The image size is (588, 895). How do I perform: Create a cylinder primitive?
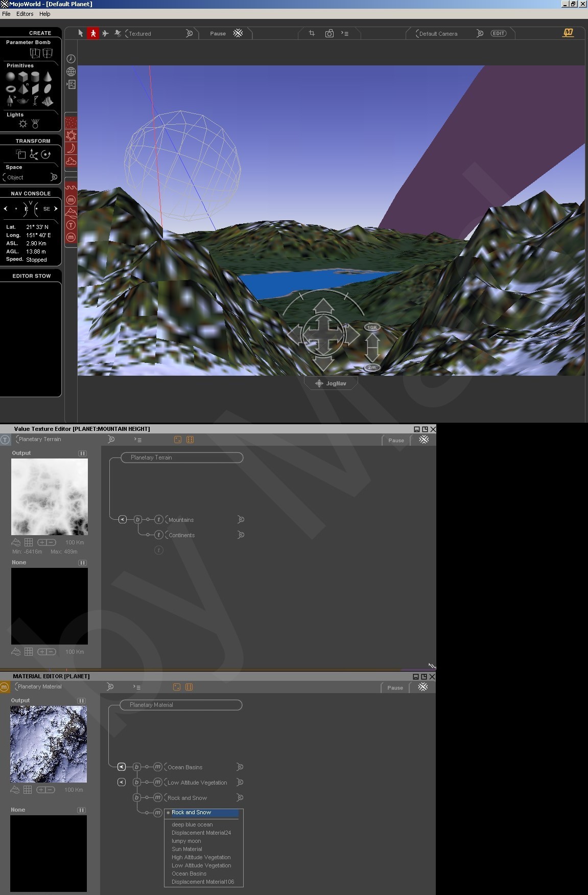pyautogui.click(x=35, y=77)
